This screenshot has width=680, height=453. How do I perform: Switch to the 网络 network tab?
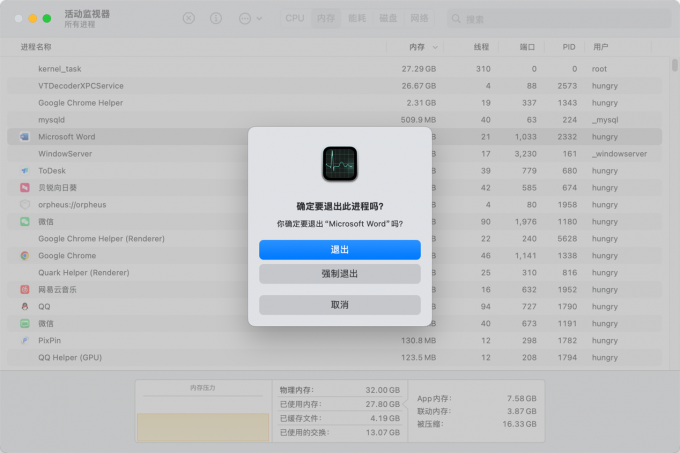point(419,18)
